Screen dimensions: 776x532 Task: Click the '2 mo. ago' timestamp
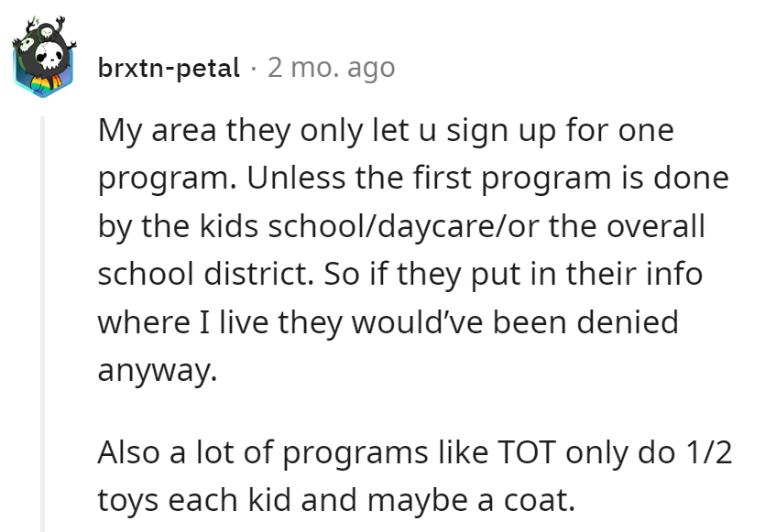(x=330, y=67)
